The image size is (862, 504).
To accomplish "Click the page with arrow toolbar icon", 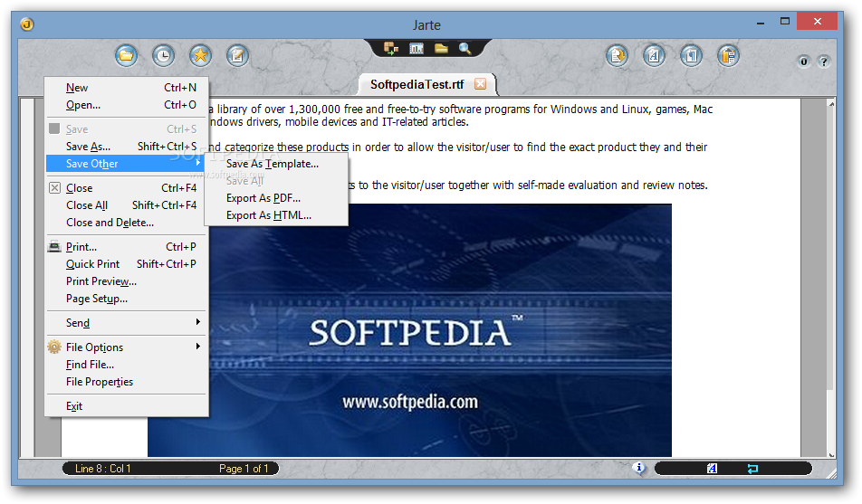I will click(x=617, y=55).
